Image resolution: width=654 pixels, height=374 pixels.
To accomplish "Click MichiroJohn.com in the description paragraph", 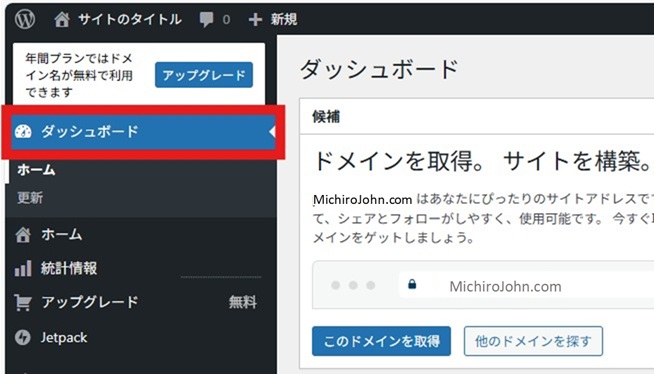I will [x=362, y=200].
